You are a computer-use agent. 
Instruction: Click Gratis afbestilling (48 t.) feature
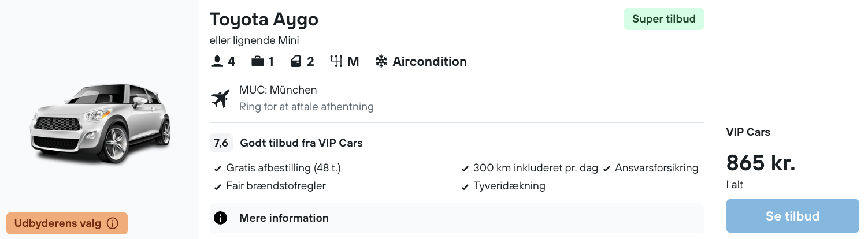[x=283, y=168]
